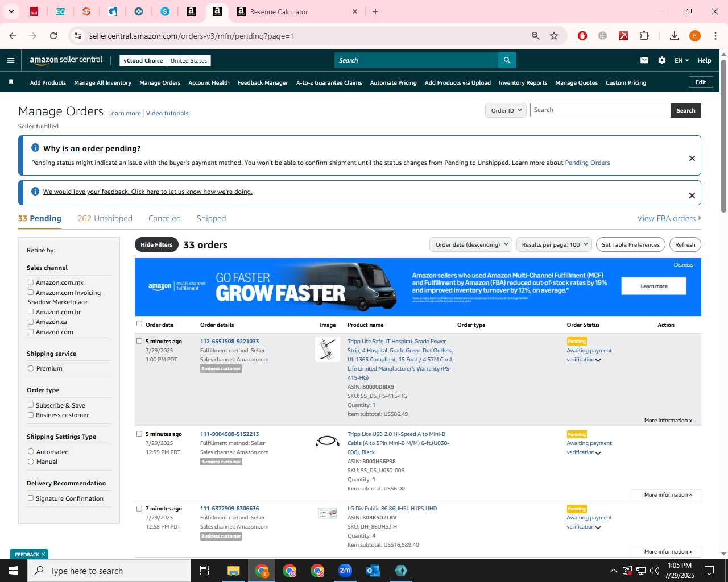Viewport: 728px width, 582px height.
Task: Click the info icon in pending notice
Action: 35,148
